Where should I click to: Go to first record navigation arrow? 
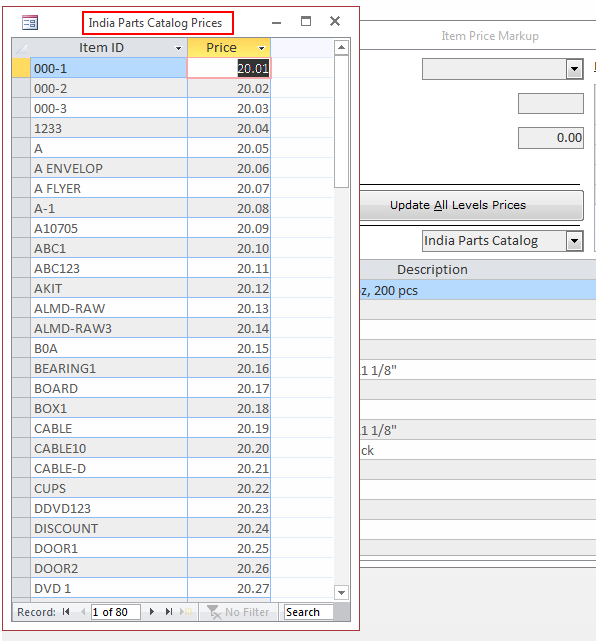pyautogui.click(x=66, y=612)
